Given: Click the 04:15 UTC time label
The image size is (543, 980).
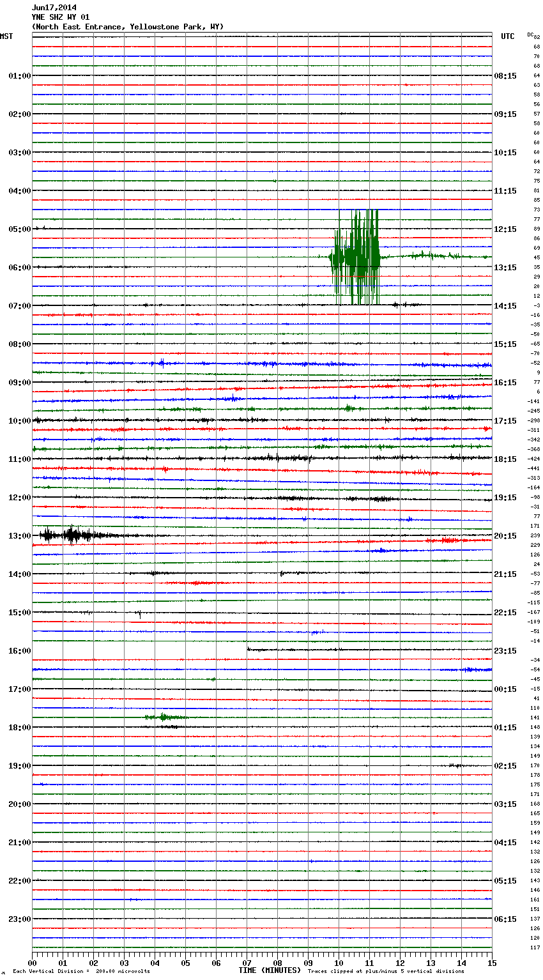Looking at the screenshot, I should click(x=505, y=843).
